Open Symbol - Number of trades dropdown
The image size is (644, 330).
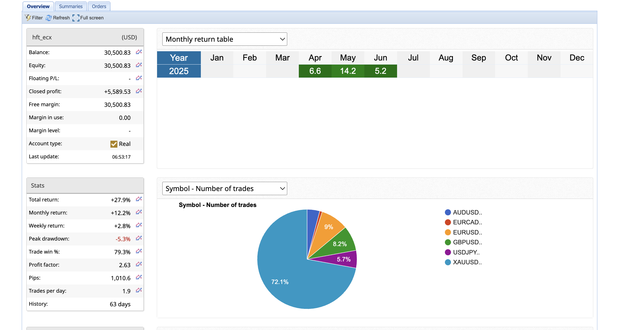click(x=225, y=188)
